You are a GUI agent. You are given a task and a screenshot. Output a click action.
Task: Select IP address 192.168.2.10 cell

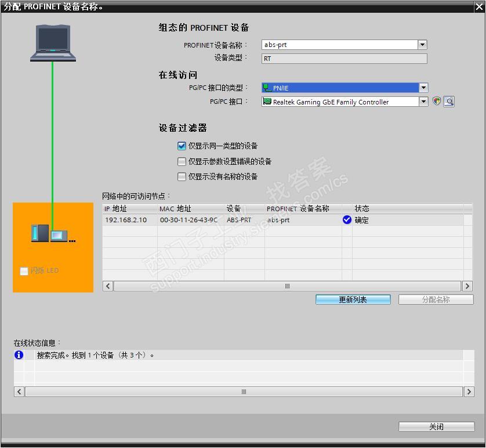coord(130,220)
